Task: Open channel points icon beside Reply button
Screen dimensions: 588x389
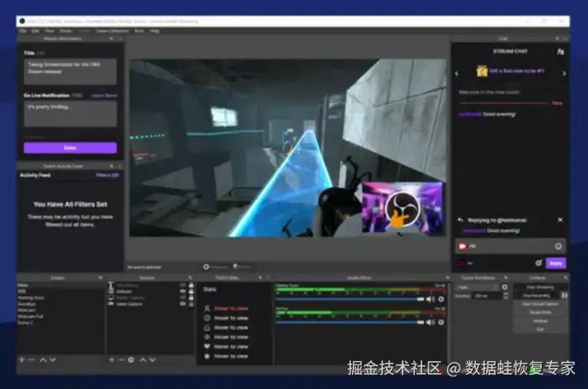Action: click(538, 263)
